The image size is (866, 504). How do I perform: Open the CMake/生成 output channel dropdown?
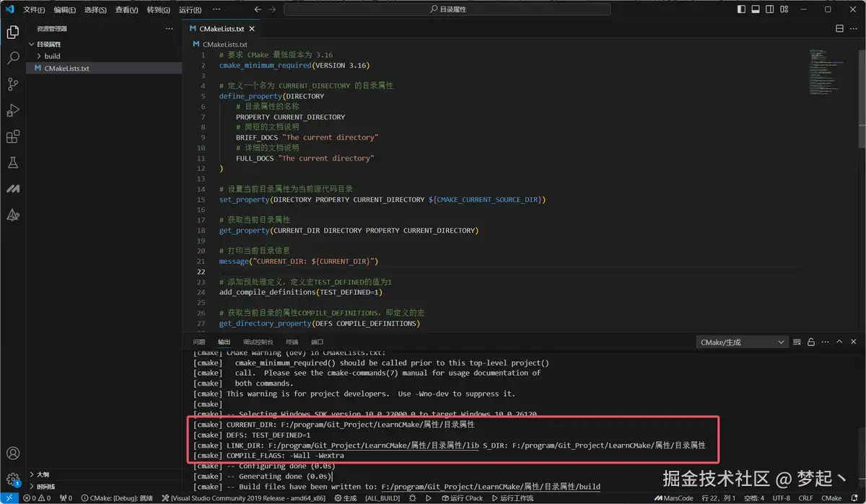742,342
